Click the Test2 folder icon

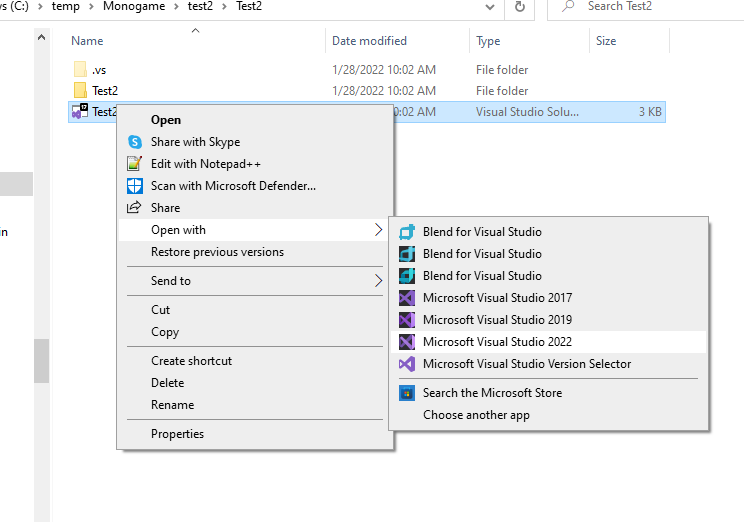pos(80,90)
